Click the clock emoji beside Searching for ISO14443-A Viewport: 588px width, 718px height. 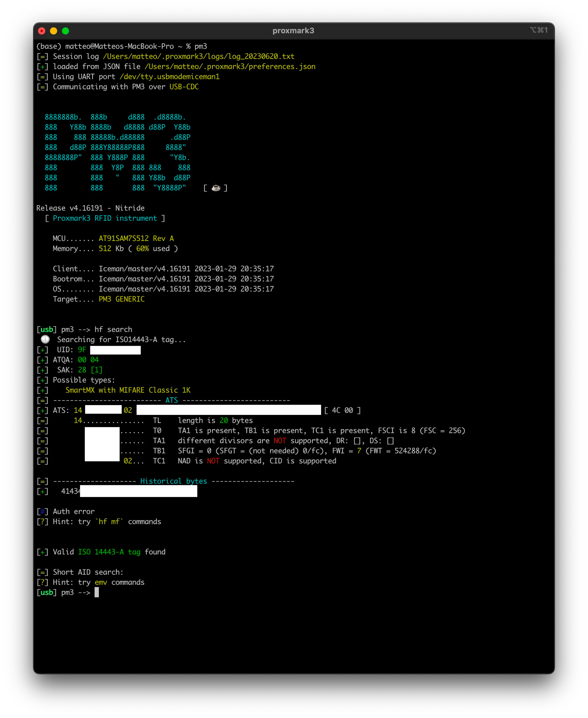[45, 339]
